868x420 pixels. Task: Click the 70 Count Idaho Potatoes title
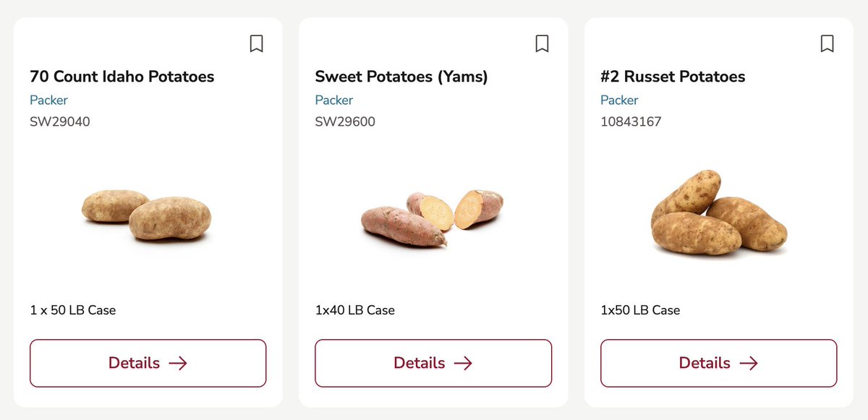point(122,77)
